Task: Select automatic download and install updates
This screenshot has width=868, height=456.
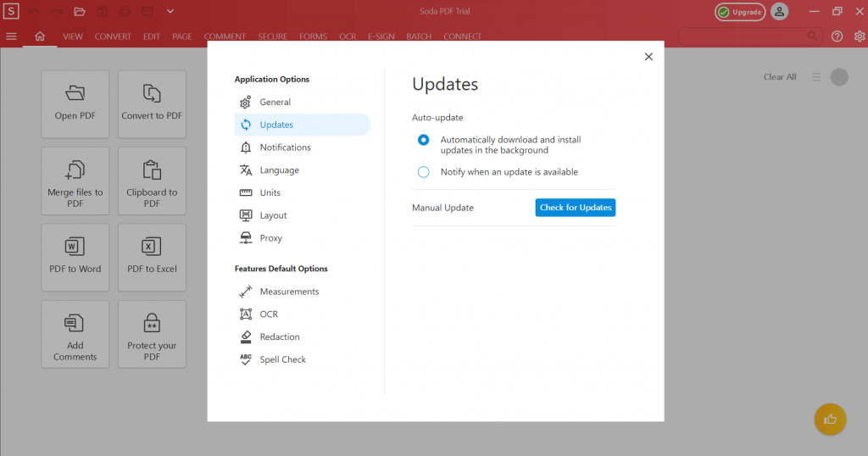Action: click(x=424, y=140)
